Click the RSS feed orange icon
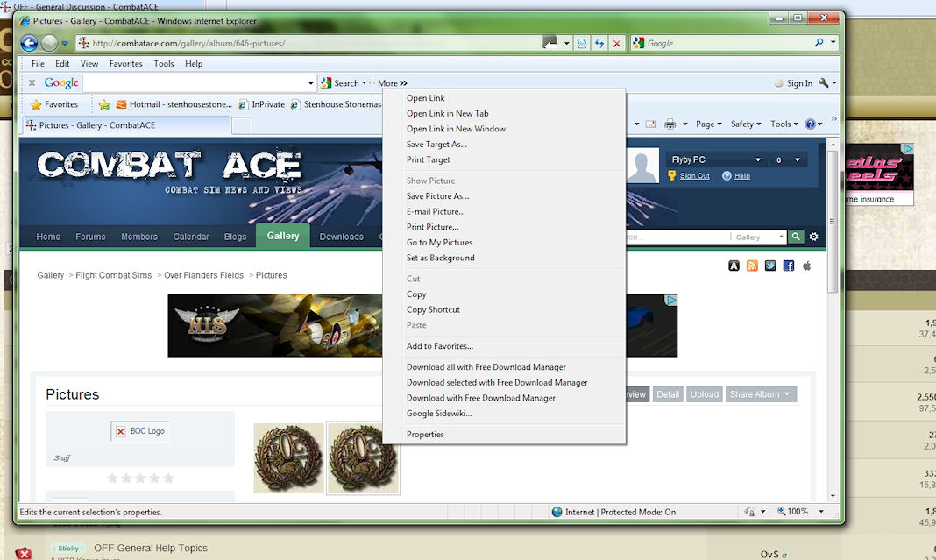Screen dimensions: 936x560 (x=752, y=266)
